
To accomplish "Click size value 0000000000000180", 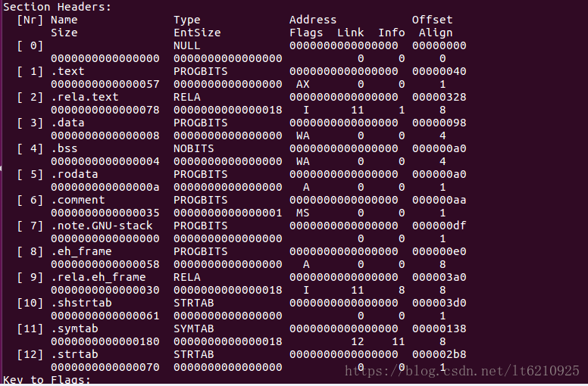I will click(x=105, y=341).
